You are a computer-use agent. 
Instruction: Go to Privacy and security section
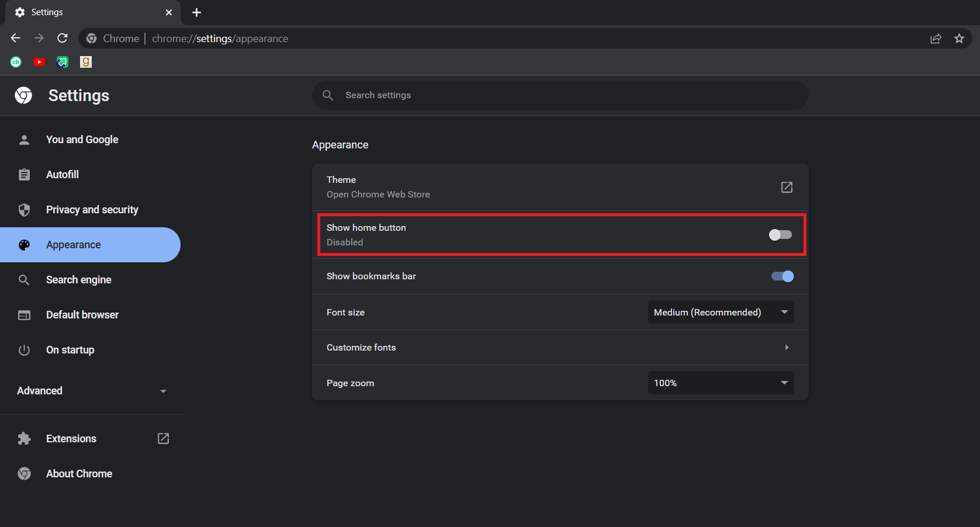(x=92, y=210)
